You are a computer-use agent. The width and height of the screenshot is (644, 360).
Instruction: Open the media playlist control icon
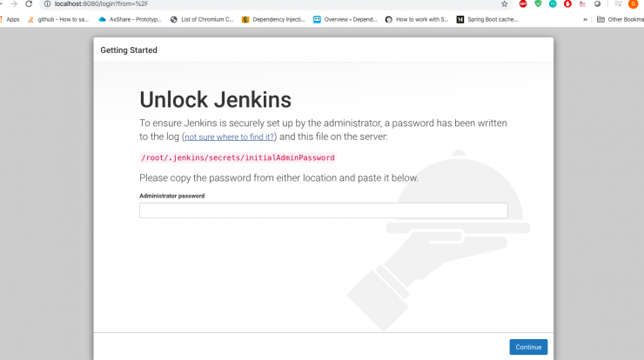point(618,4)
